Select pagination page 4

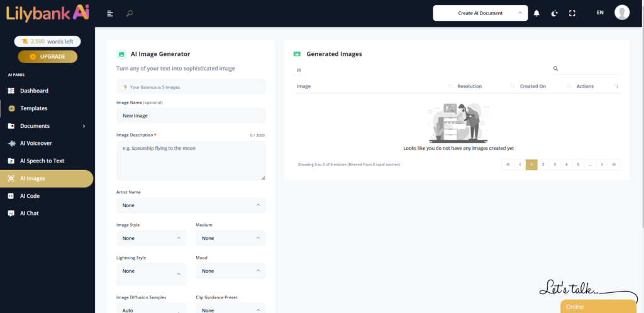click(x=567, y=164)
